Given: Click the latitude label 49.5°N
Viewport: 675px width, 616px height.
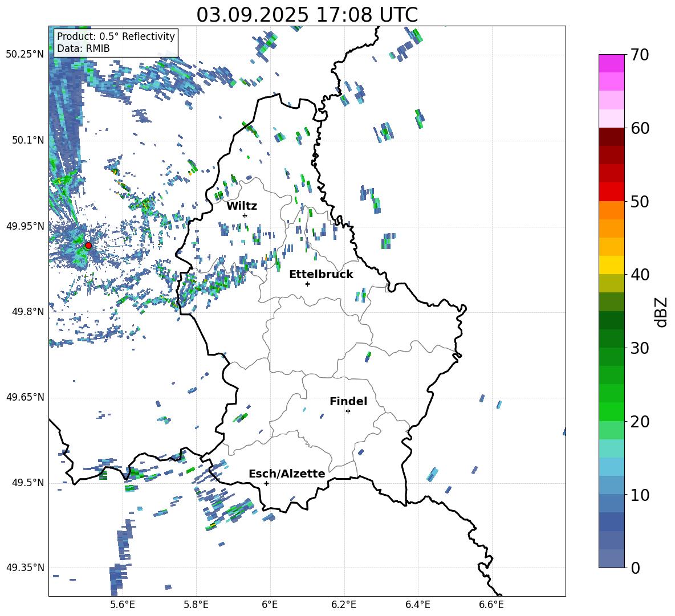Looking at the screenshot, I should [28, 483].
